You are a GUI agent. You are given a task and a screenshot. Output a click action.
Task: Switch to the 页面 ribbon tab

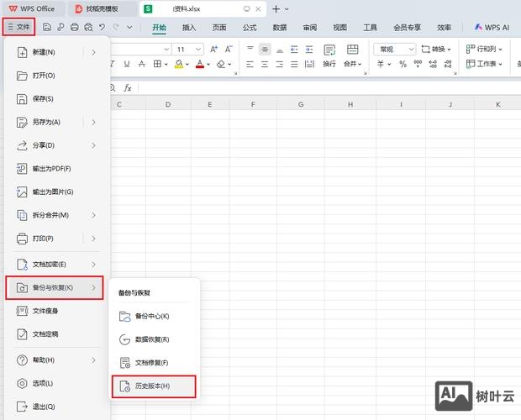coord(219,28)
